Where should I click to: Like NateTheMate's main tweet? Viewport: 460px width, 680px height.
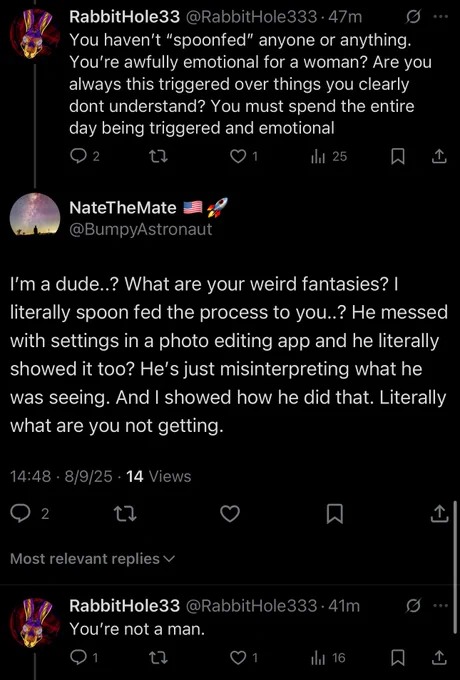point(230,514)
